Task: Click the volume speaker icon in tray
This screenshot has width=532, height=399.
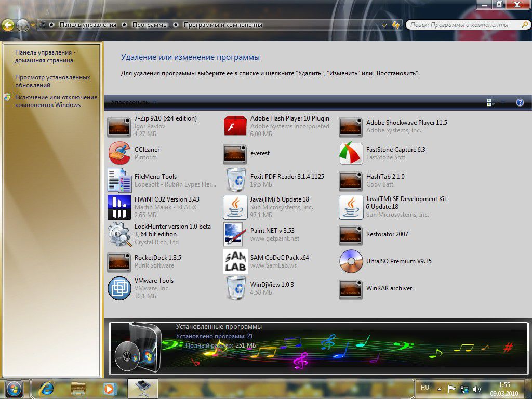Action: pyautogui.click(x=477, y=389)
